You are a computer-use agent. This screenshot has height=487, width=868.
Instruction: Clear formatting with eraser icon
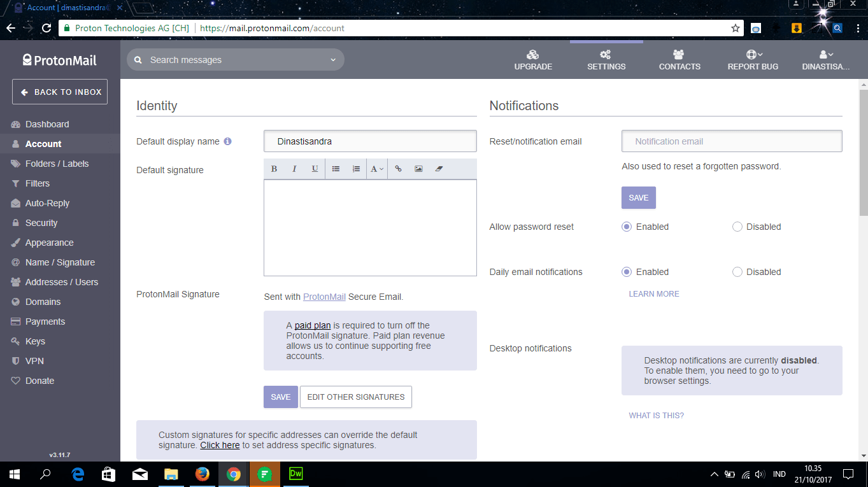[x=439, y=169]
